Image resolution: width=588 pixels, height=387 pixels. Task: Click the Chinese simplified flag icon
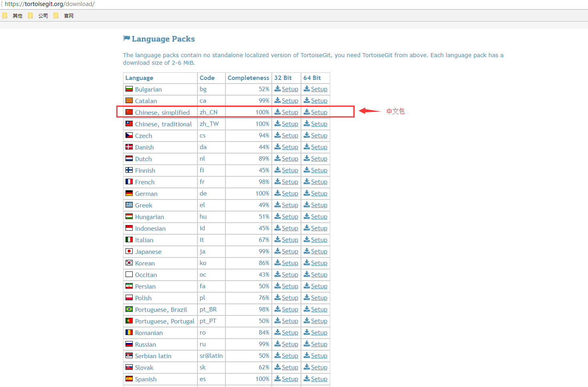click(129, 112)
